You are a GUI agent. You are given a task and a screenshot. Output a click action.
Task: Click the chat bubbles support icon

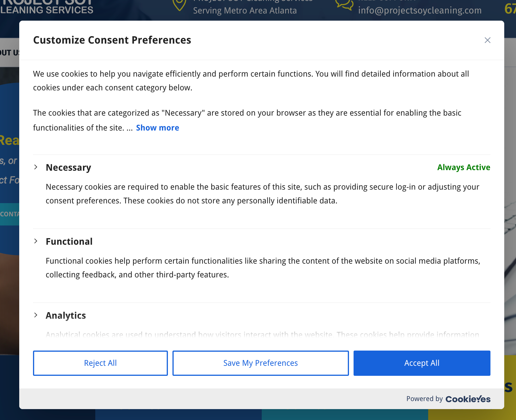pyautogui.click(x=344, y=5)
